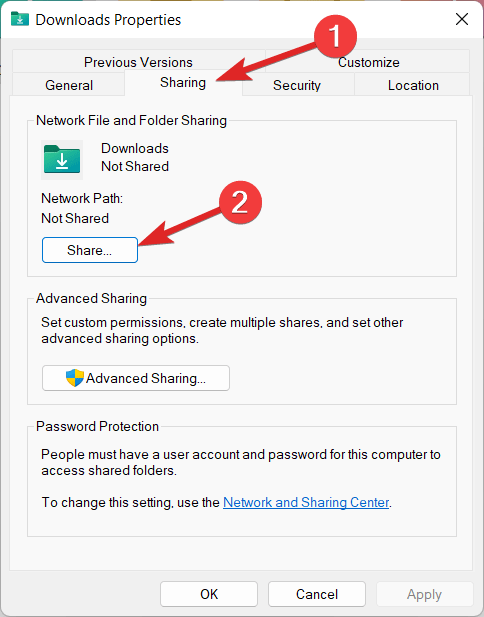Click the 'Set custom permissions' description text

222,331
